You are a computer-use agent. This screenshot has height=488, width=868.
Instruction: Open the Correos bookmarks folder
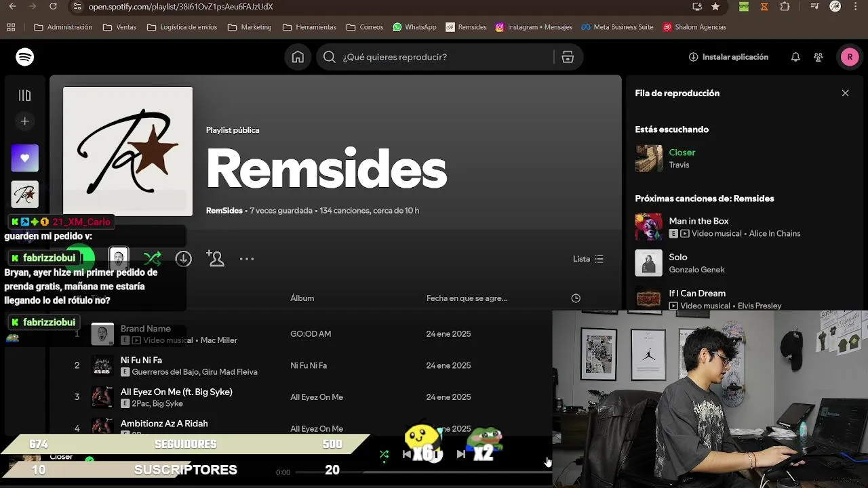tap(365, 27)
